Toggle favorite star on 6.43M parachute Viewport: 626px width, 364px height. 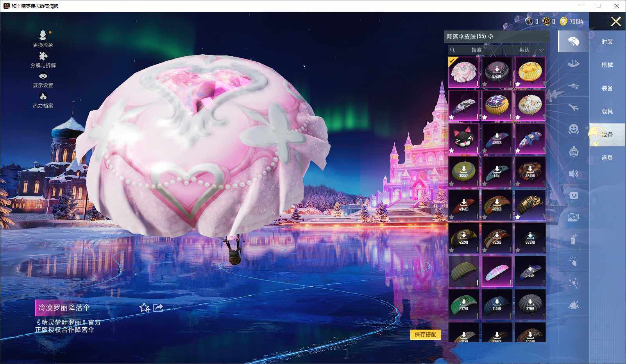tap(485, 84)
